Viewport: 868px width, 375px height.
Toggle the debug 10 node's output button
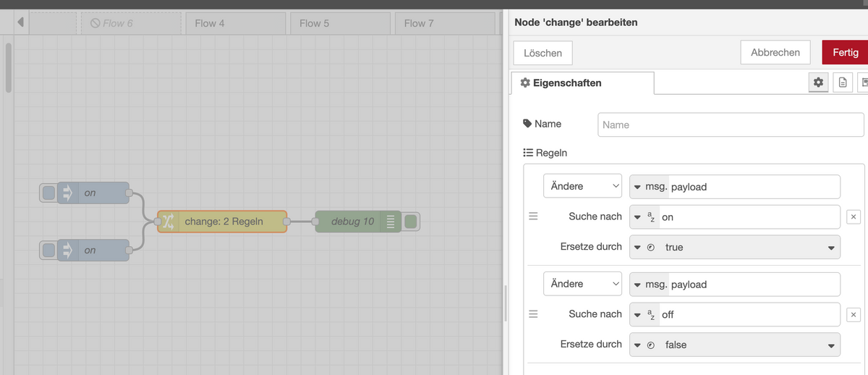411,222
